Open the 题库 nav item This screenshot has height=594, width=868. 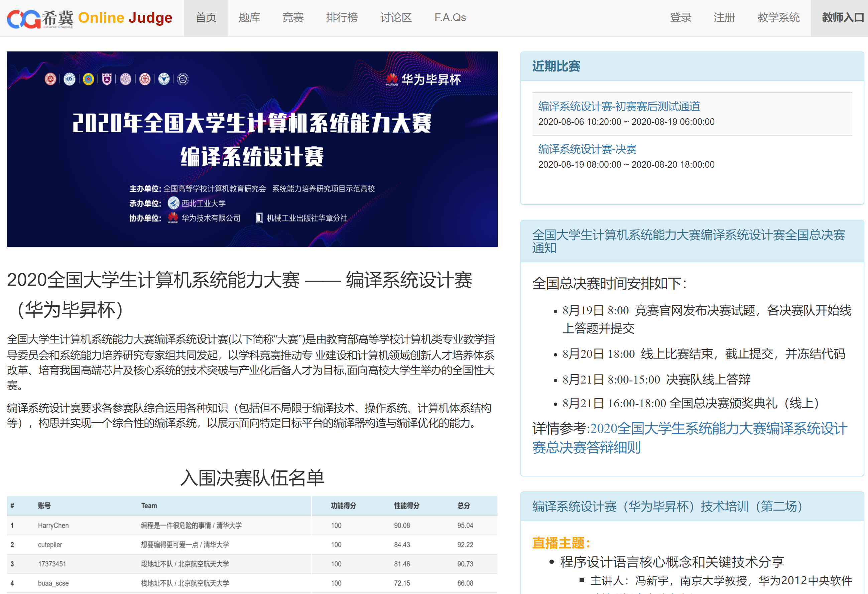(249, 18)
